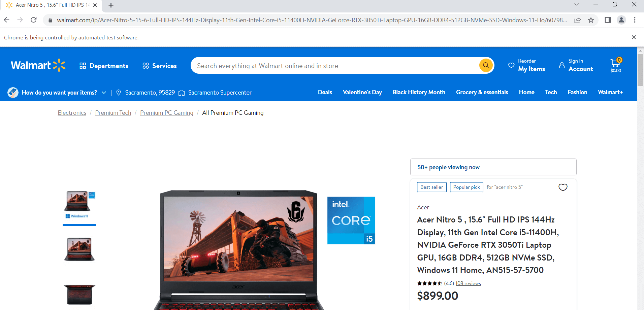This screenshot has height=310, width=644.
Task: Click the $899.00 price
Action: (x=438, y=296)
